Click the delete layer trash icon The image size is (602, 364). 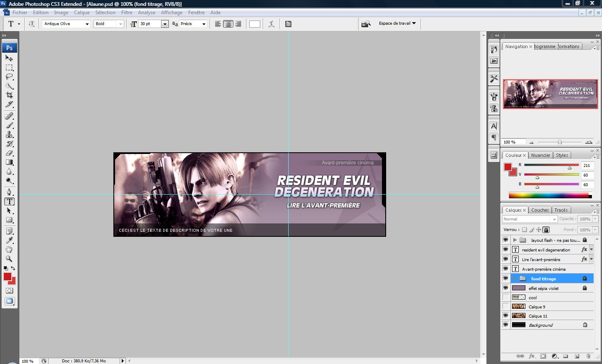[x=588, y=356]
